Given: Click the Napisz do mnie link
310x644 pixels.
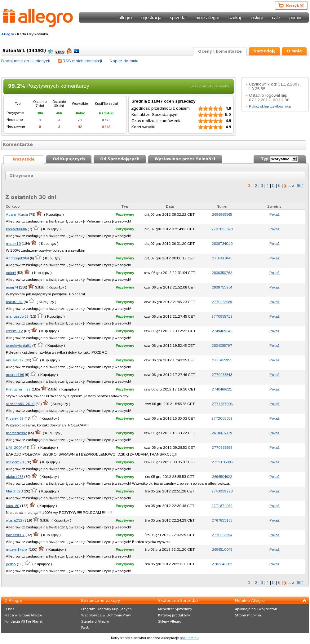Looking at the screenshot, I should (124, 61).
